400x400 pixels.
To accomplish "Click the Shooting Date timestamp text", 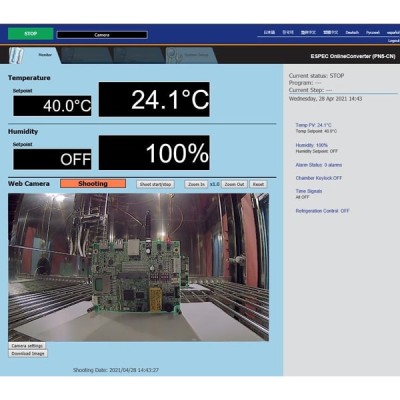I will pyautogui.click(x=116, y=370).
